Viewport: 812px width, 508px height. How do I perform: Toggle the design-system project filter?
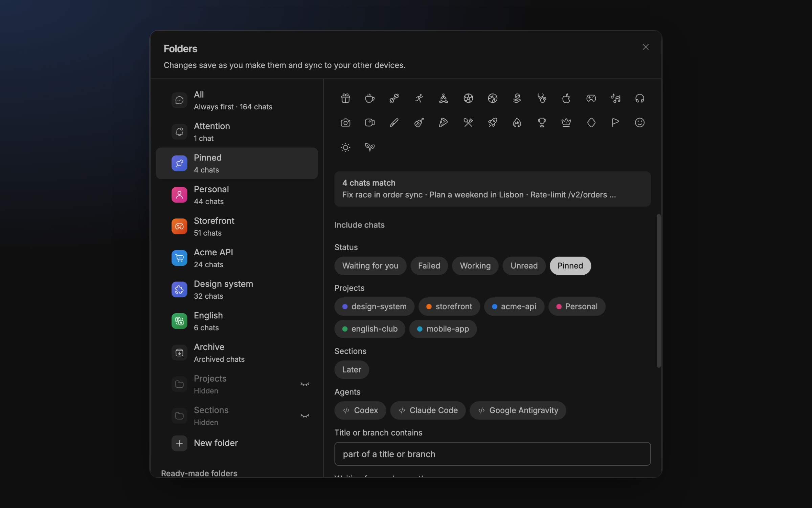374,306
